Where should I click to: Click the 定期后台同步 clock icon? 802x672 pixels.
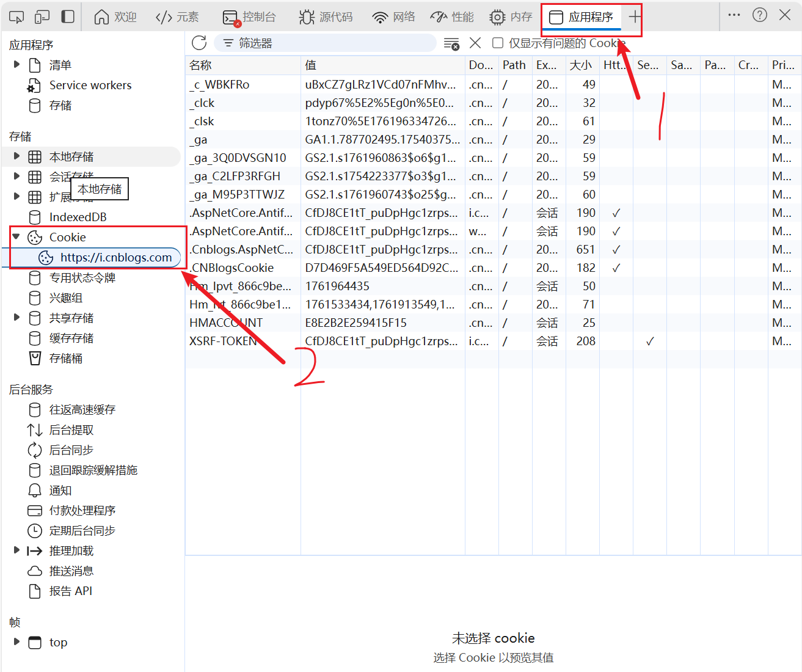[x=35, y=531]
